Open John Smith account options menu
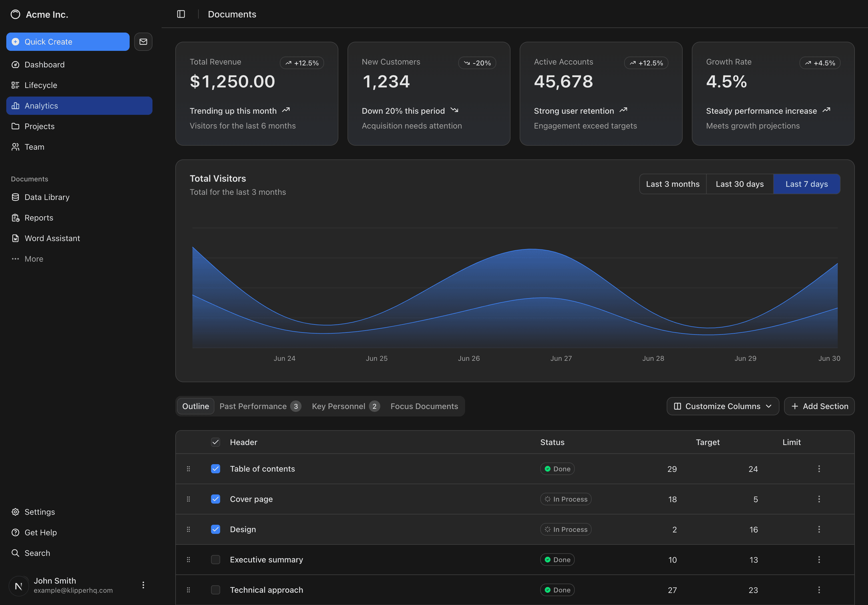Screen dimensions: 868x605 (x=143, y=585)
